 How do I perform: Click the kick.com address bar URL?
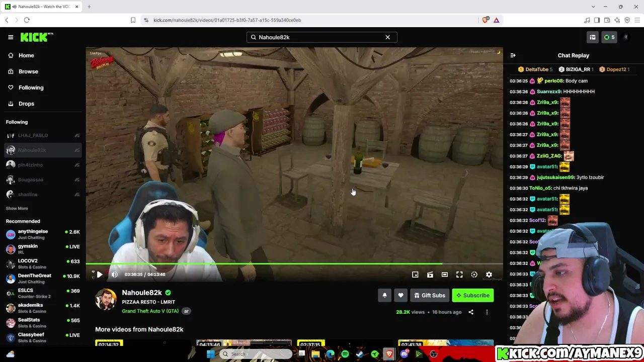pos(227,20)
